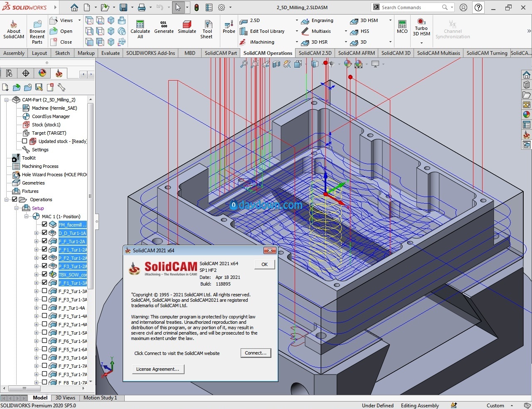
Task: Click the License Agreement button
Action: pos(158,369)
